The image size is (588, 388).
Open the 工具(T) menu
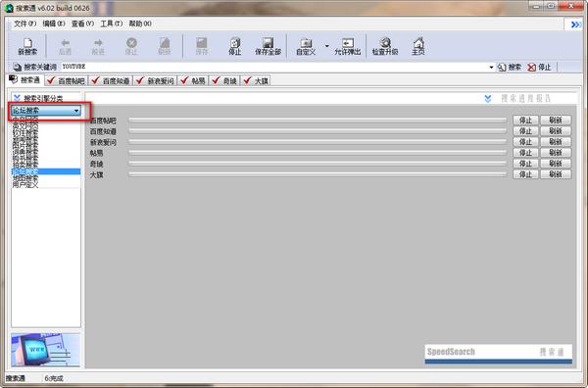[x=111, y=24]
